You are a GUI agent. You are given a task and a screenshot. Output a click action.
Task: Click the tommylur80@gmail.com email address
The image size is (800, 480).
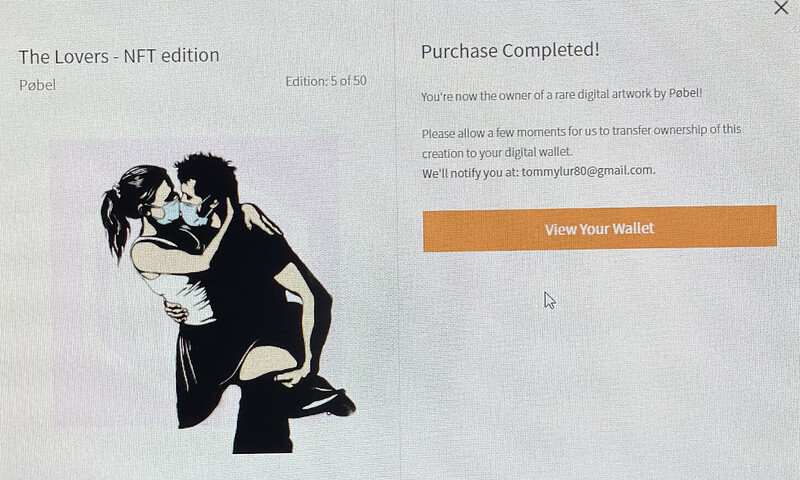click(587, 171)
